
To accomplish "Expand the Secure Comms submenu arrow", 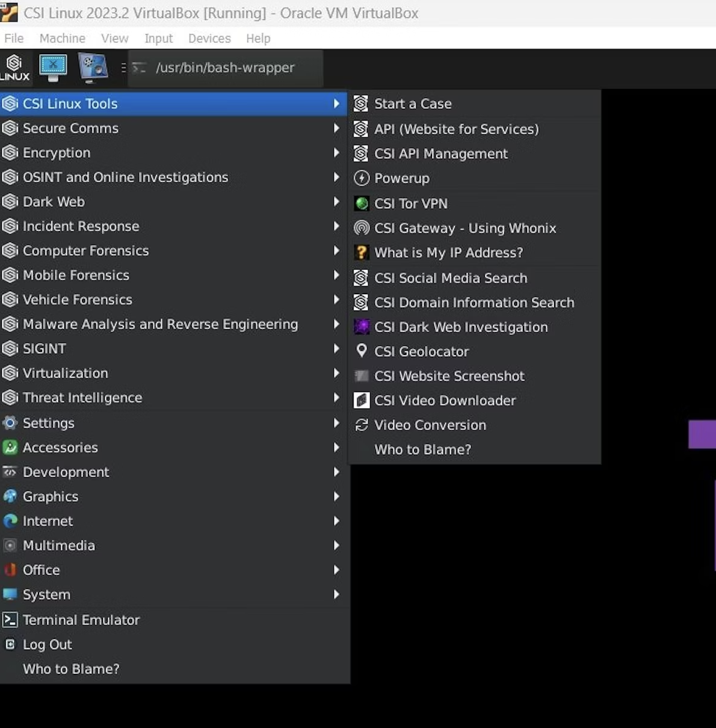I will (336, 128).
